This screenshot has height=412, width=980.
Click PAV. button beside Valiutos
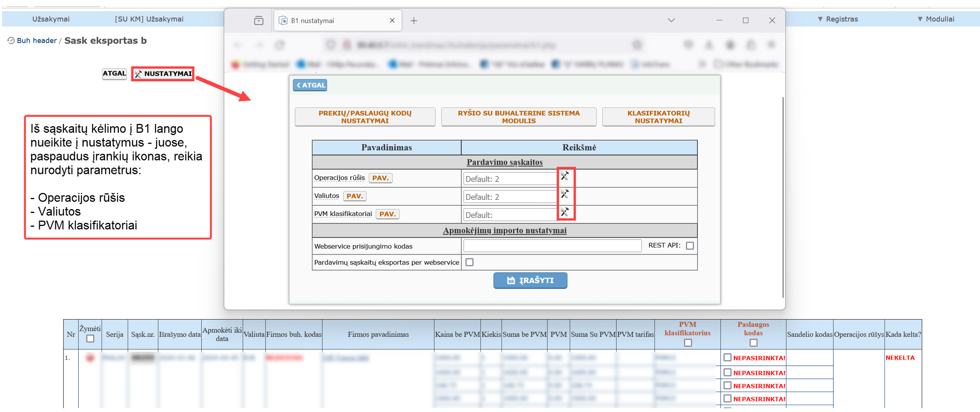pyautogui.click(x=355, y=196)
